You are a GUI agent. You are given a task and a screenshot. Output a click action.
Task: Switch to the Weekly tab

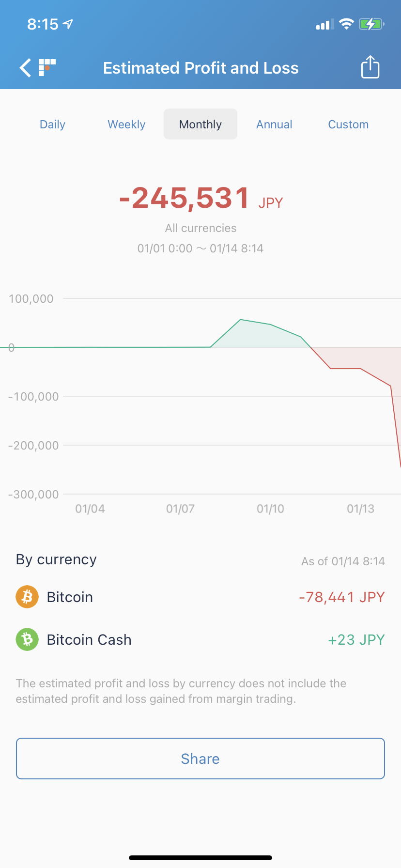[126, 124]
